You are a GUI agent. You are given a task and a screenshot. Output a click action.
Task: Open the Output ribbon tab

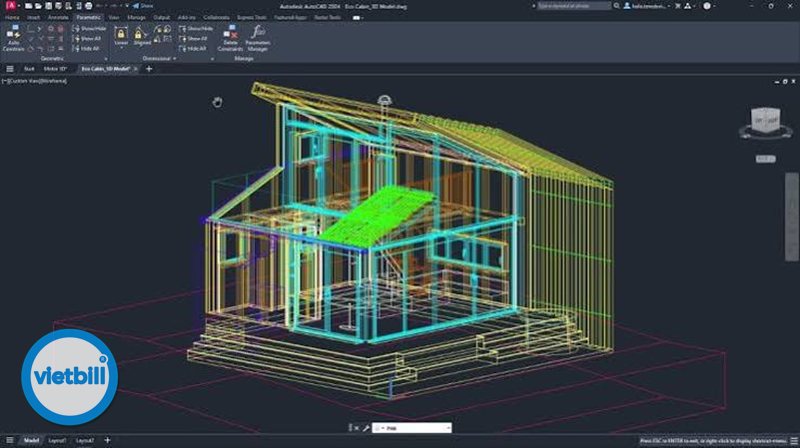161,17
